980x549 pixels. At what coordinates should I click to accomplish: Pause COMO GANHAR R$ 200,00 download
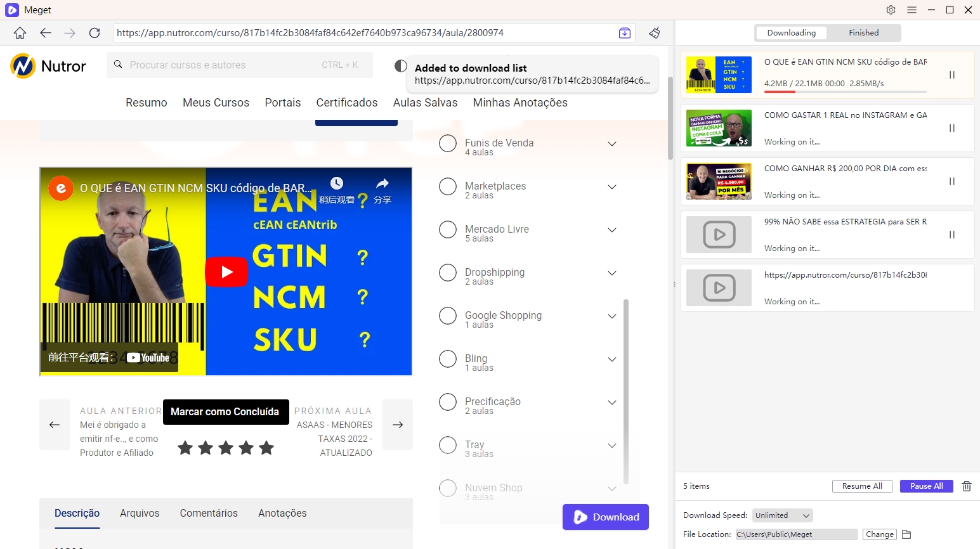pos(952,181)
